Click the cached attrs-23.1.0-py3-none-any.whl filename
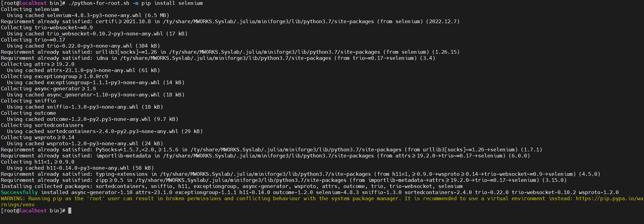 tap(91, 70)
